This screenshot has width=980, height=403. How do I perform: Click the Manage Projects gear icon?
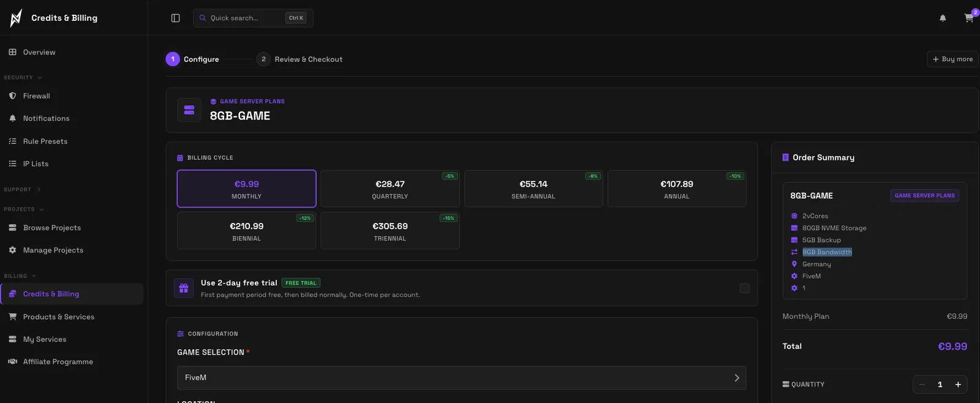[12, 250]
